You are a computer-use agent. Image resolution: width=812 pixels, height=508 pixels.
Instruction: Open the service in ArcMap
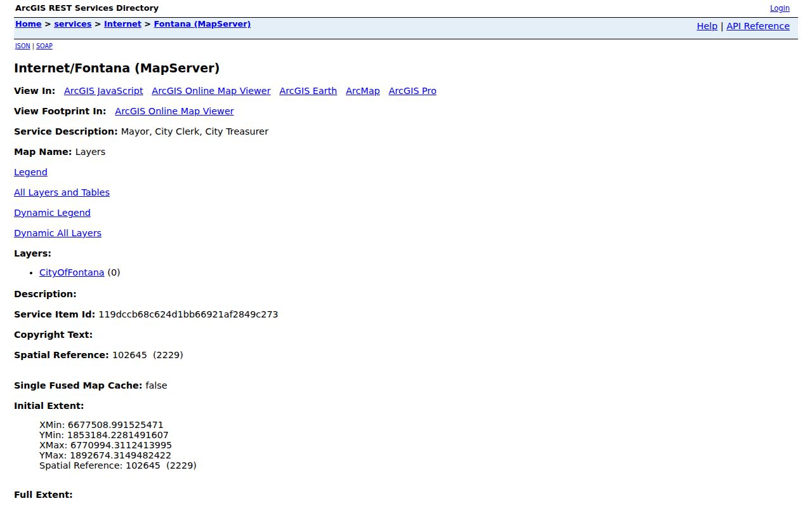363,91
